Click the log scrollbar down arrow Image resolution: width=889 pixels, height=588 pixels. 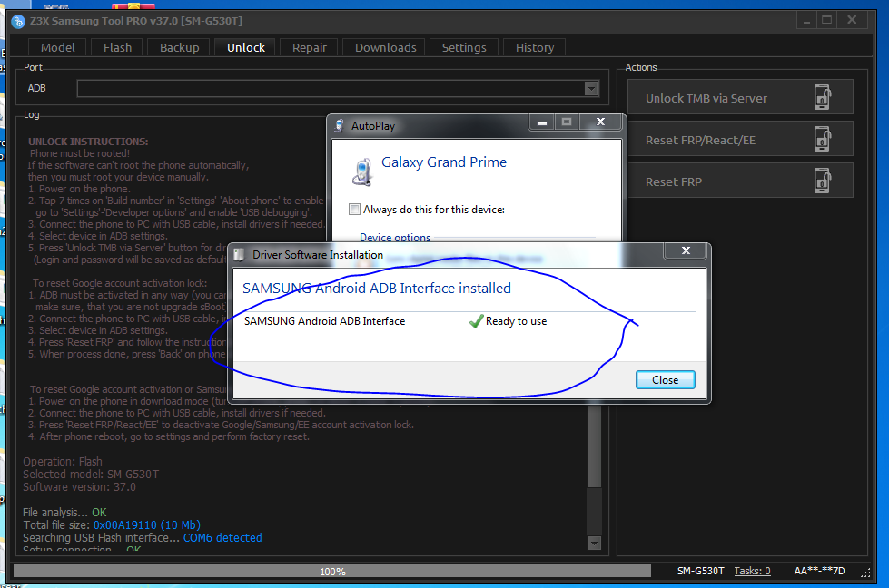pyautogui.click(x=594, y=544)
